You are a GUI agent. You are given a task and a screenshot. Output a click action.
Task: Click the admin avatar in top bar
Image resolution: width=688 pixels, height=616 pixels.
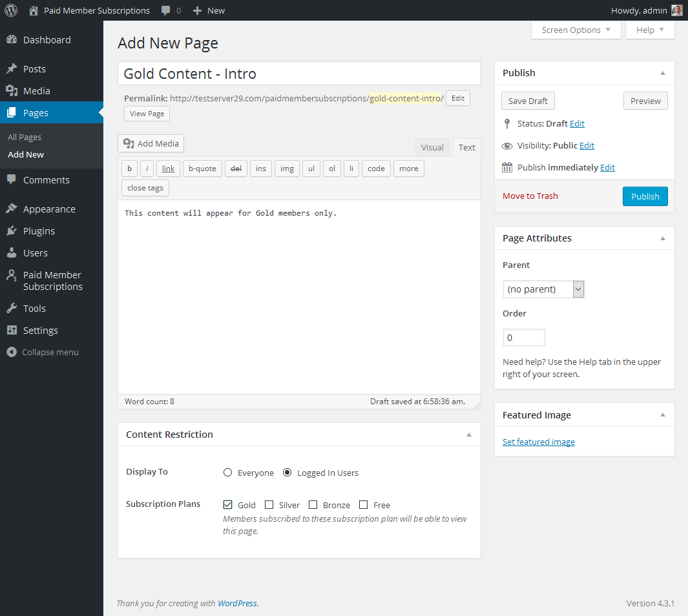click(676, 10)
